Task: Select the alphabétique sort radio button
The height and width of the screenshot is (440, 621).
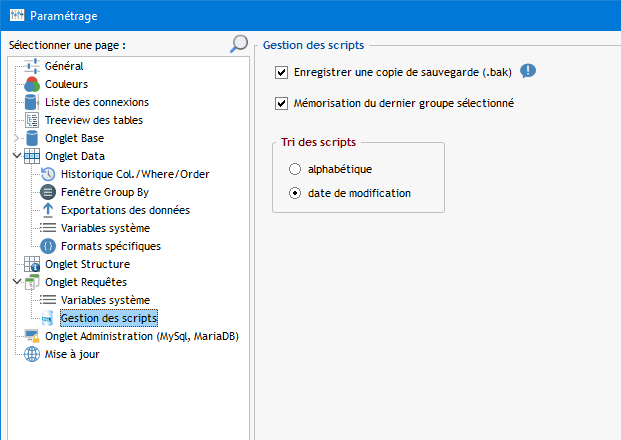Action: (x=295, y=169)
